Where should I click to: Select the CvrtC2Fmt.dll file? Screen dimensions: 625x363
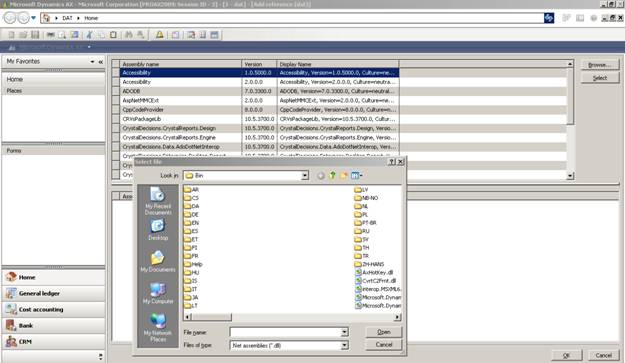point(375,281)
